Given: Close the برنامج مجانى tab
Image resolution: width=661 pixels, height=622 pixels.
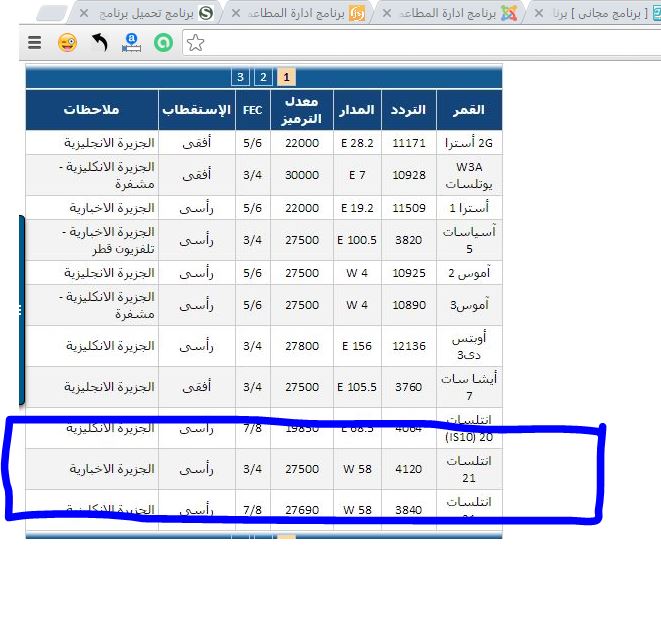Looking at the screenshot, I should (x=539, y=13).
